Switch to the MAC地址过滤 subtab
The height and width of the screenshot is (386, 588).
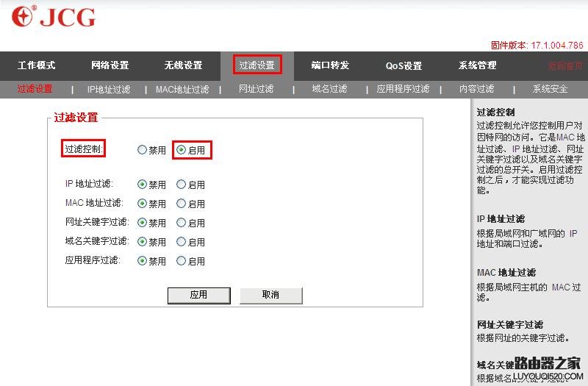tap(182, 89)
